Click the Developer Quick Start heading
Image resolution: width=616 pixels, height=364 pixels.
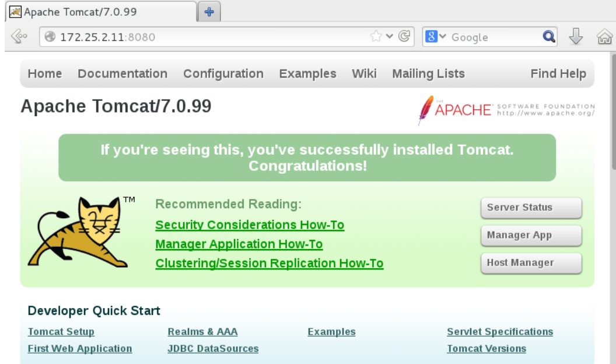[94, 310]
